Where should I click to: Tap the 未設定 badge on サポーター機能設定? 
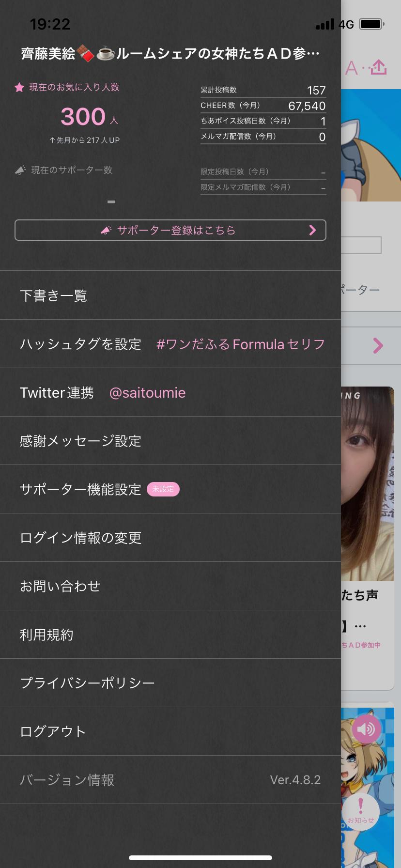coord(163,489)
